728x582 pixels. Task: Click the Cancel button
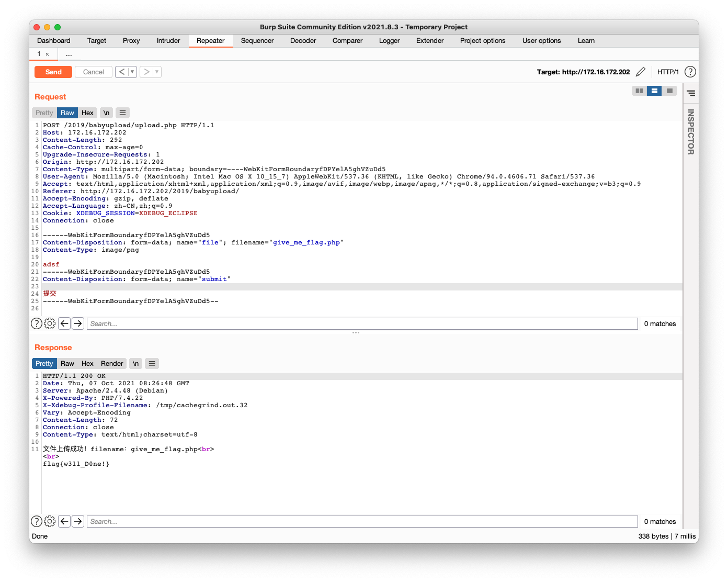pos(94,72)
